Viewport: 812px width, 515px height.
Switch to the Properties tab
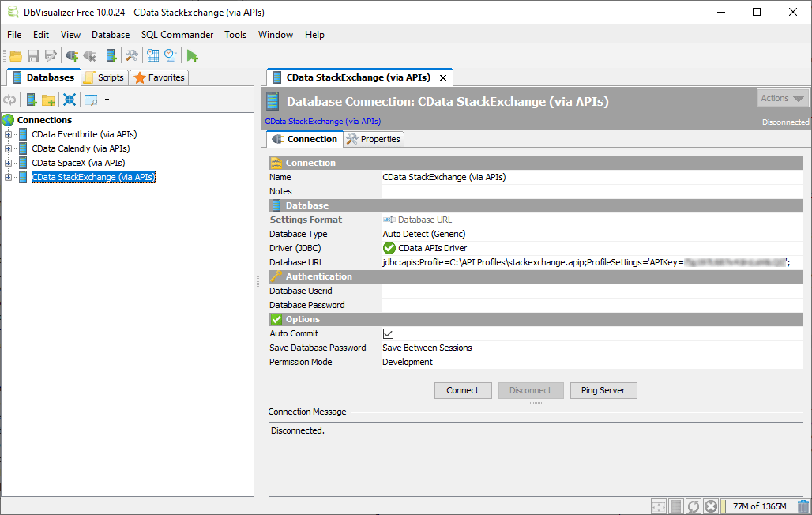[x=374, y=139]
